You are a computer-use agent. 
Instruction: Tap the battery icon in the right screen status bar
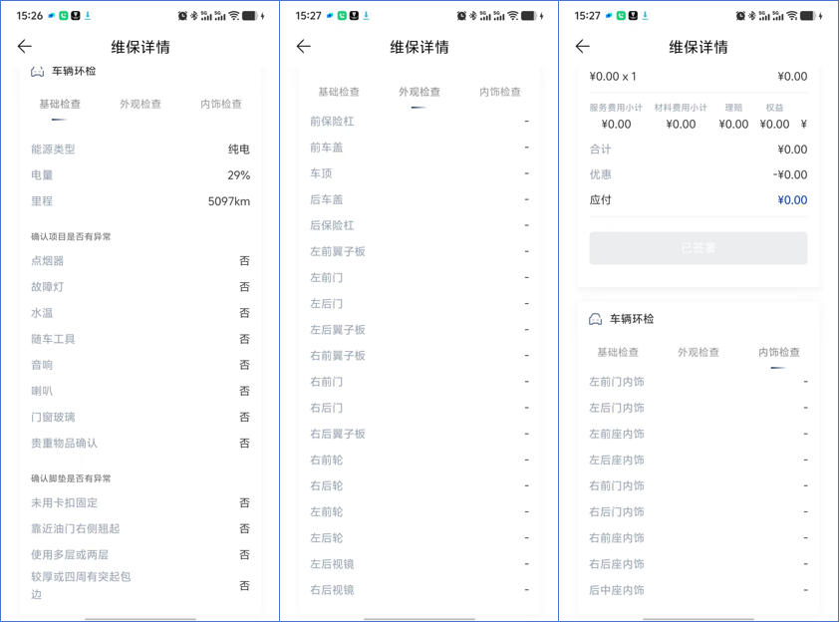808,16
